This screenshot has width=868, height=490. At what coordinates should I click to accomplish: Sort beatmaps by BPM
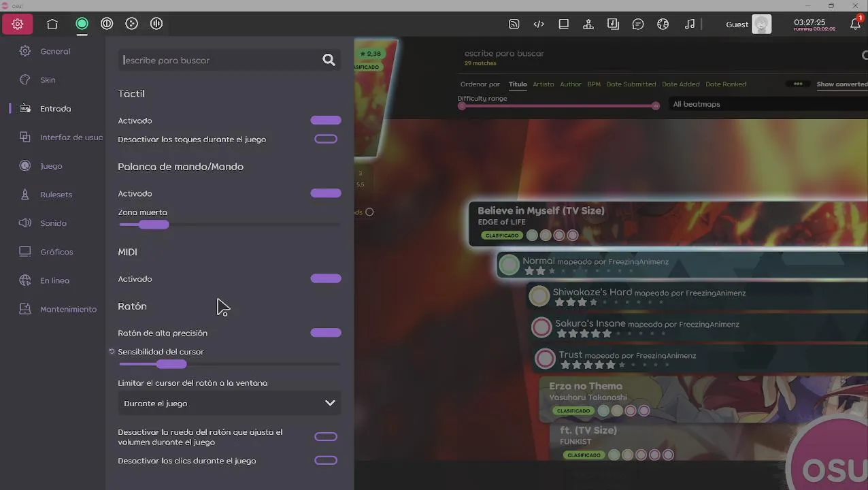[594, 84]
